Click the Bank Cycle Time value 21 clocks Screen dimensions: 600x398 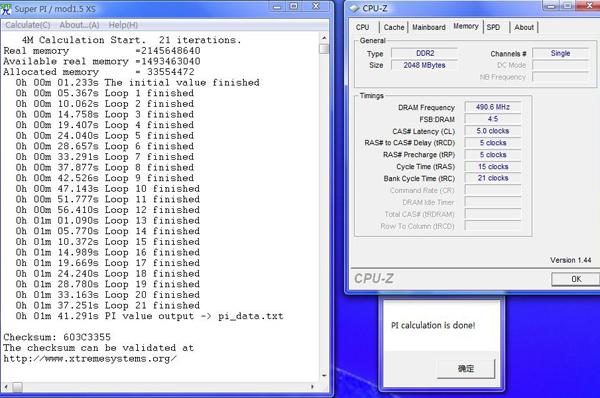click(x=492, y=178)
